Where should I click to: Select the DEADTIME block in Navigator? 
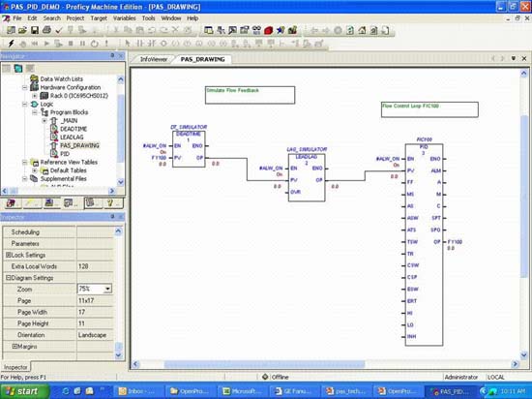pyautogui.click(x=74, y=129)
